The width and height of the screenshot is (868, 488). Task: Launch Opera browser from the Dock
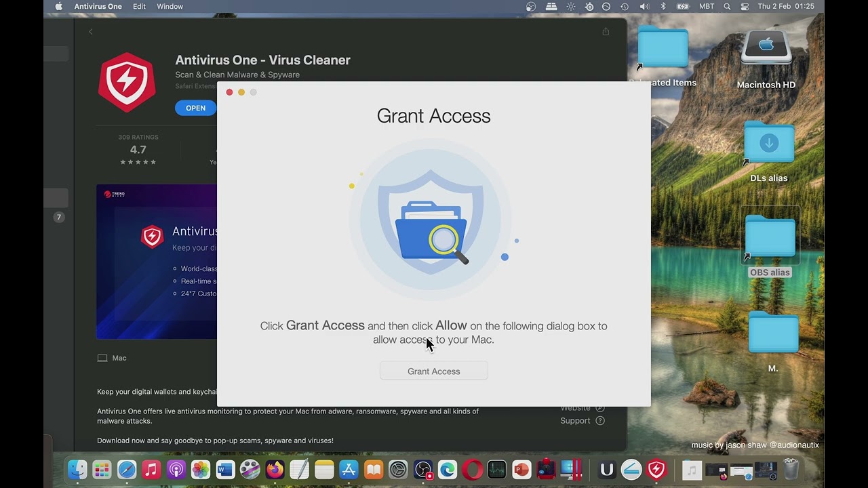(x=472, y=469)
